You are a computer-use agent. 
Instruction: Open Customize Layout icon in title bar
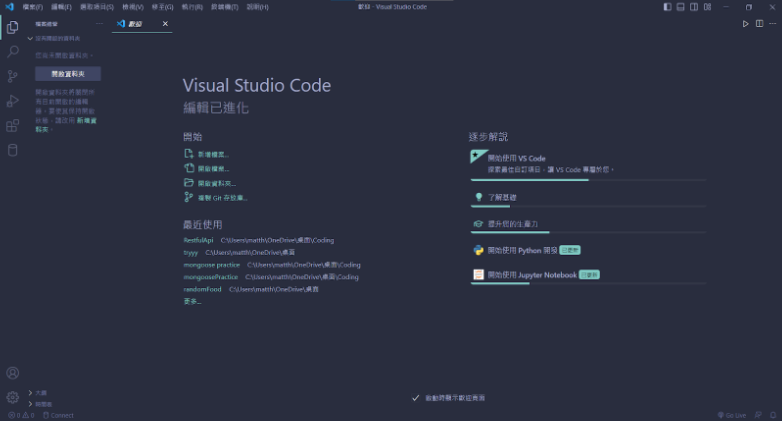708,7
